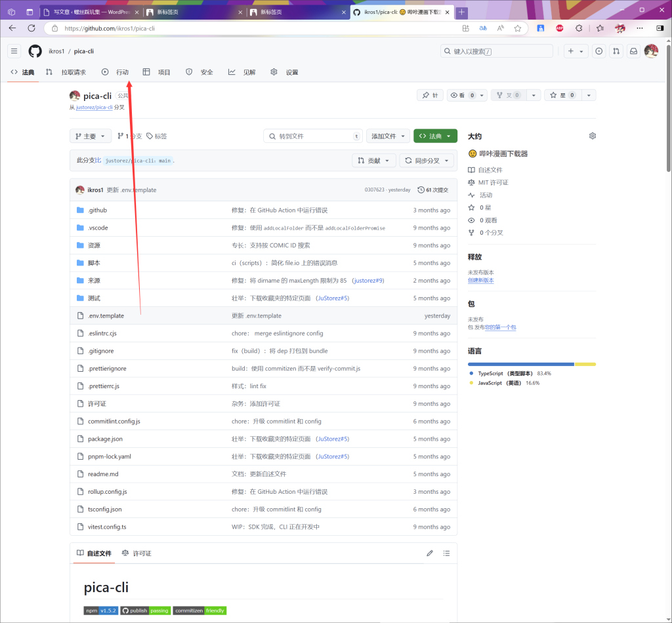Viewport: 672px width, 623px height.
Task: Open the justorez/pica-cli upstream repository link
Action: [94, 108]
